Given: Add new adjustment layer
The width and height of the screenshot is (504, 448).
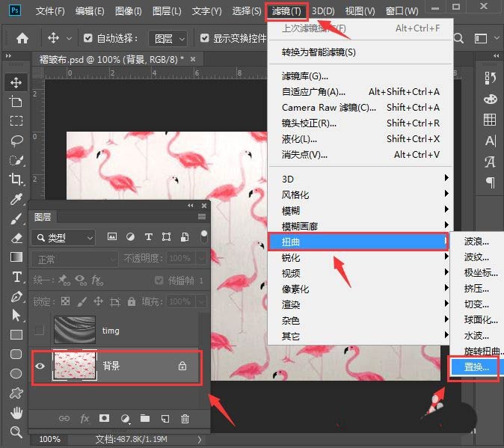Looking at the screenshot, I should coord(125,418).
